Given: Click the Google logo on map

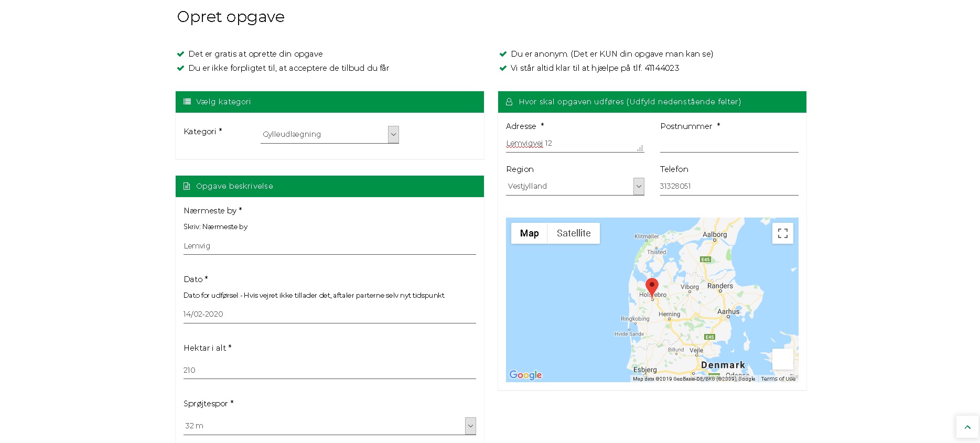Looking at the screenshot, I should (525, 375).
